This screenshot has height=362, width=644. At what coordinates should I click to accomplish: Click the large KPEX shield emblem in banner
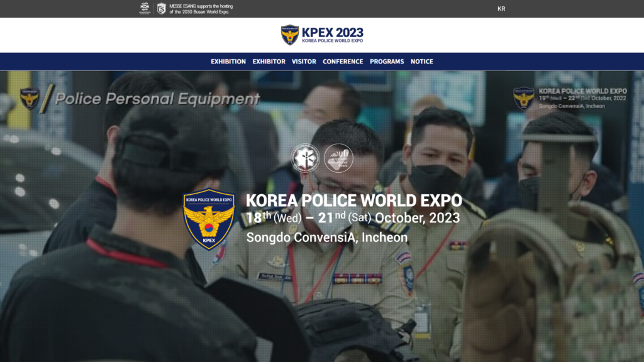coord(209,219)
